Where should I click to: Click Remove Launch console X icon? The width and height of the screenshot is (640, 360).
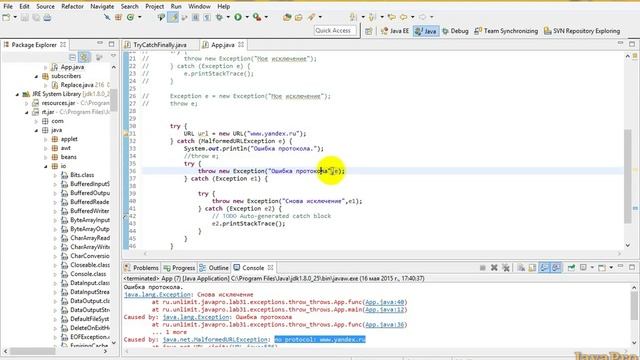494,268
